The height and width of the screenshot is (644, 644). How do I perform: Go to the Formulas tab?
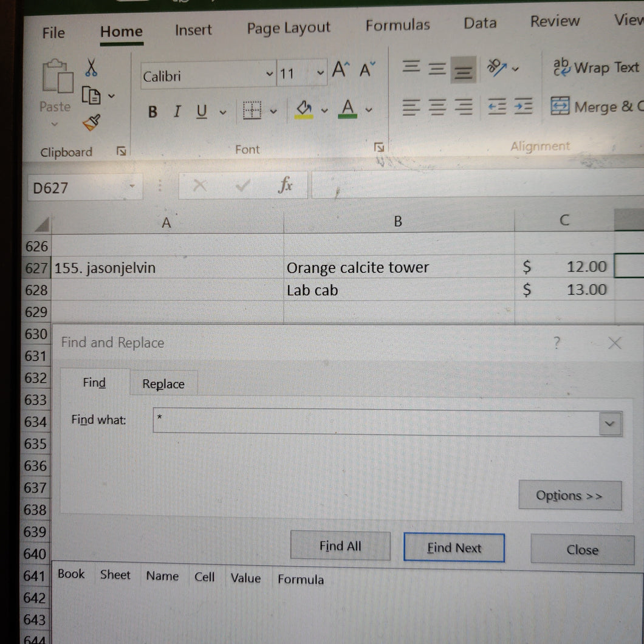pyautogui.click(x=397, y=26)
